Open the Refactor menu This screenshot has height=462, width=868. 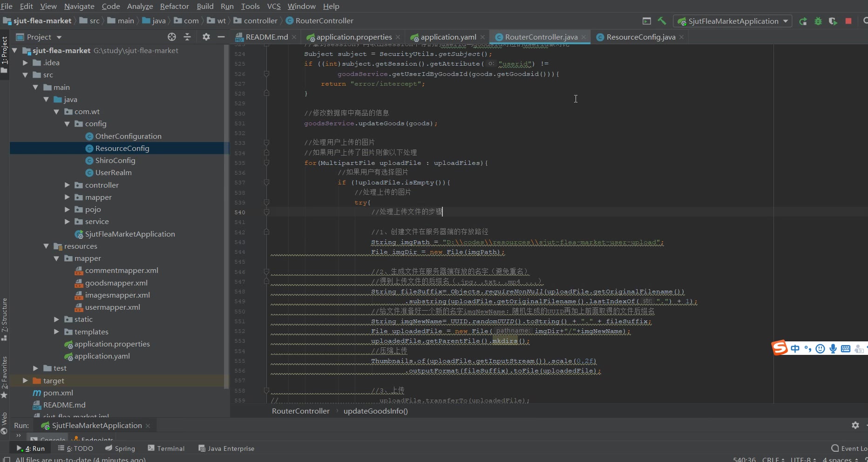174,6
